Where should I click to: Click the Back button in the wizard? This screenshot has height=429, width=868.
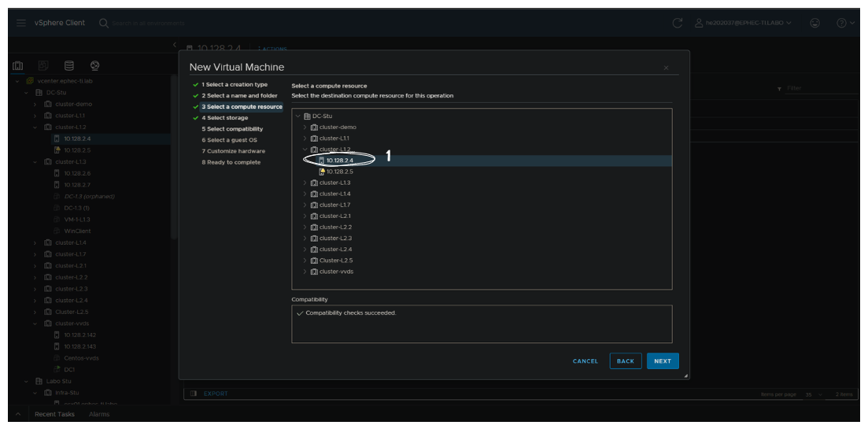(626, 361)
